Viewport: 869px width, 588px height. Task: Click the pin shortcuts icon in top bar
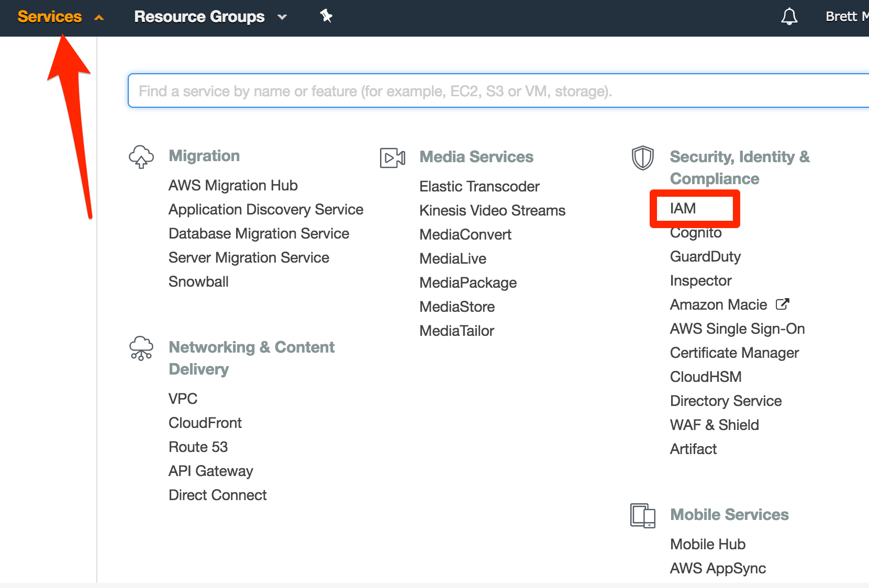[x=326, y=16]
